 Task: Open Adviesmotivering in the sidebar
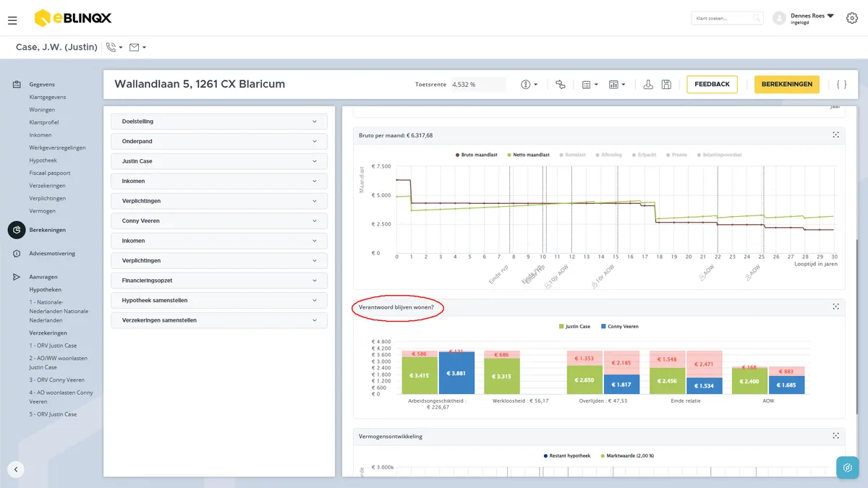(52, 254)
